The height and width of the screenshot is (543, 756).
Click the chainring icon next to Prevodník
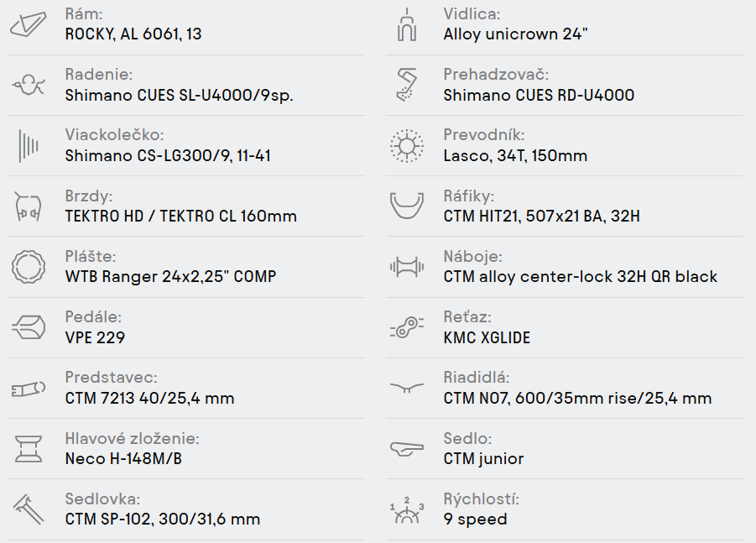coord(407,146)
